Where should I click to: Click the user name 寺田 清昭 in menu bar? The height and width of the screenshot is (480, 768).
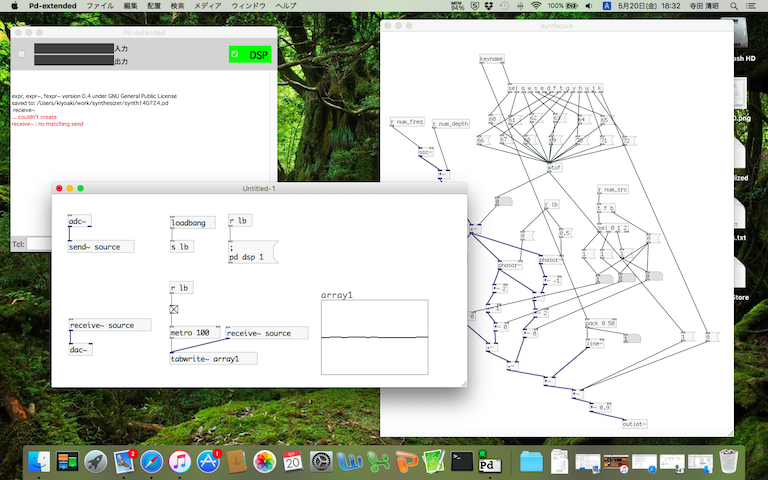(x=704, y=6)
